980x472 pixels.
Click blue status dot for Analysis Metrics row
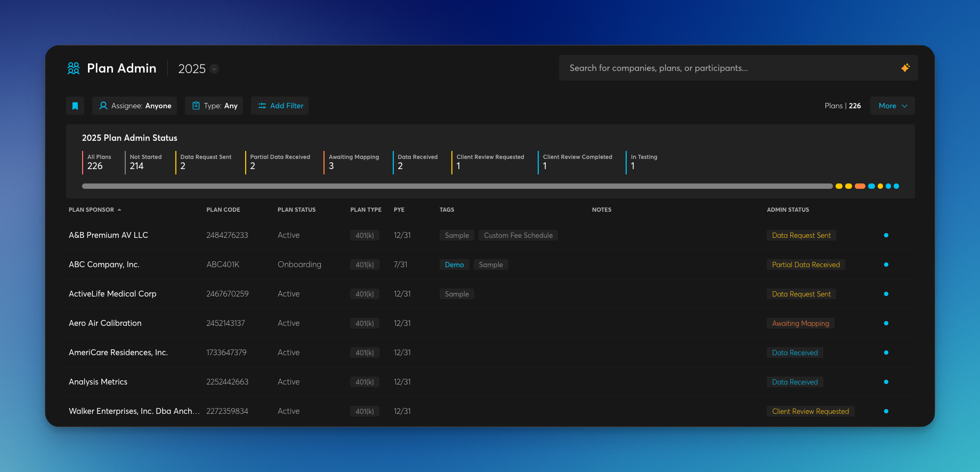pos(886,382)
